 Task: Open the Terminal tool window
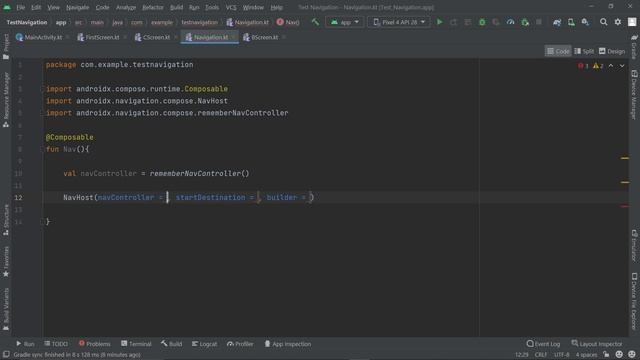(136, 344)
